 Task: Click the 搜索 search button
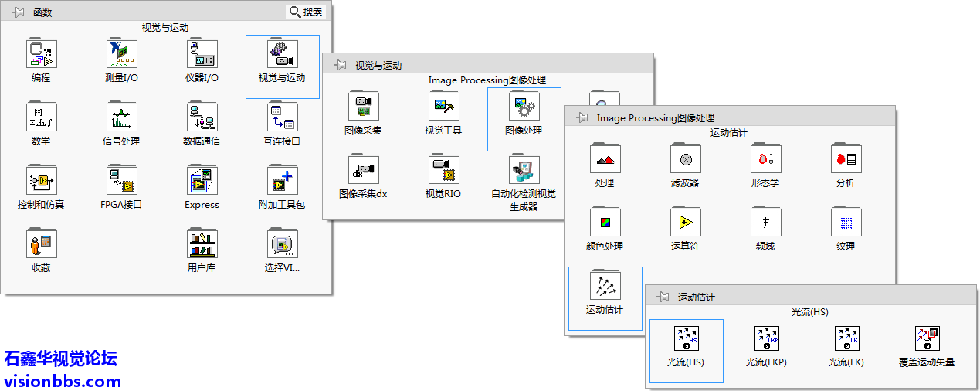pyautogui.click(x=306, y=12)
